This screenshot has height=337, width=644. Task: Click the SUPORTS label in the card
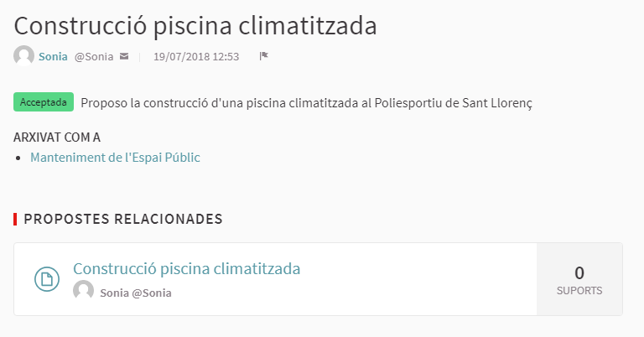(x=579, y=291)
